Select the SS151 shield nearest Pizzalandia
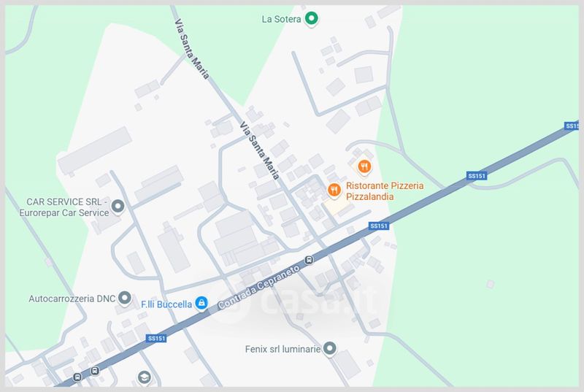This screenshot has height=392, width=584. coord(379,226)
